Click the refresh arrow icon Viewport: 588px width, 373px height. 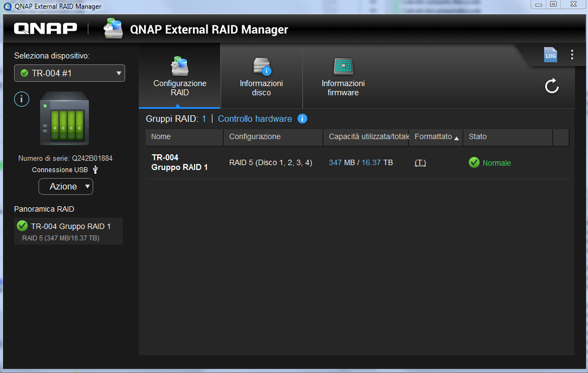[x=552, y=86]
